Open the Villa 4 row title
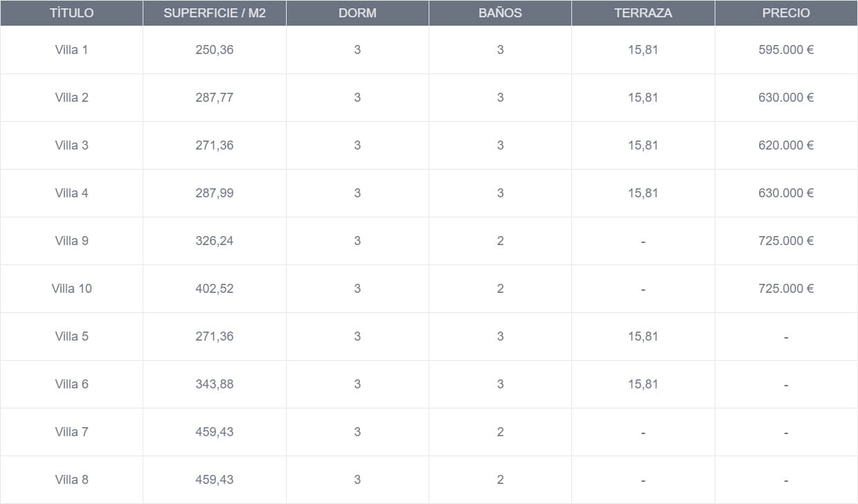The image size is (858, 504). [72, 193]
